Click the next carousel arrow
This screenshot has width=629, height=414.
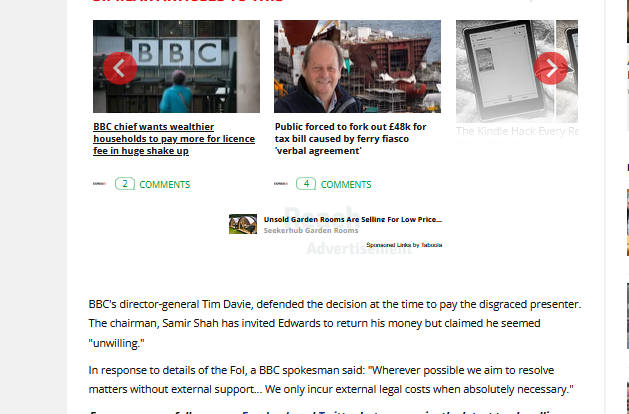pos(551,68)
